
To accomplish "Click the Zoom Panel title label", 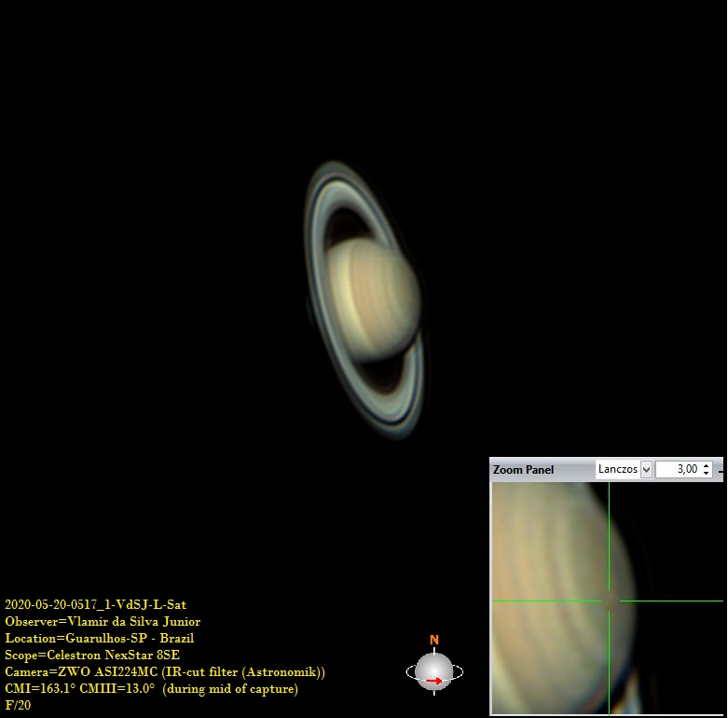I will point(523,470).
